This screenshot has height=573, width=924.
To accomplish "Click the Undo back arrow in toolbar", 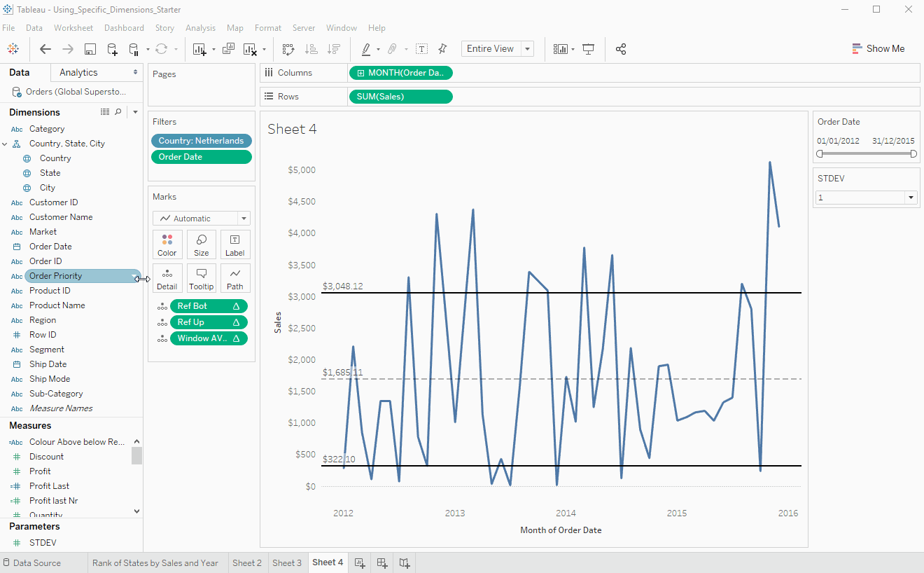I will tap(45, 49).
